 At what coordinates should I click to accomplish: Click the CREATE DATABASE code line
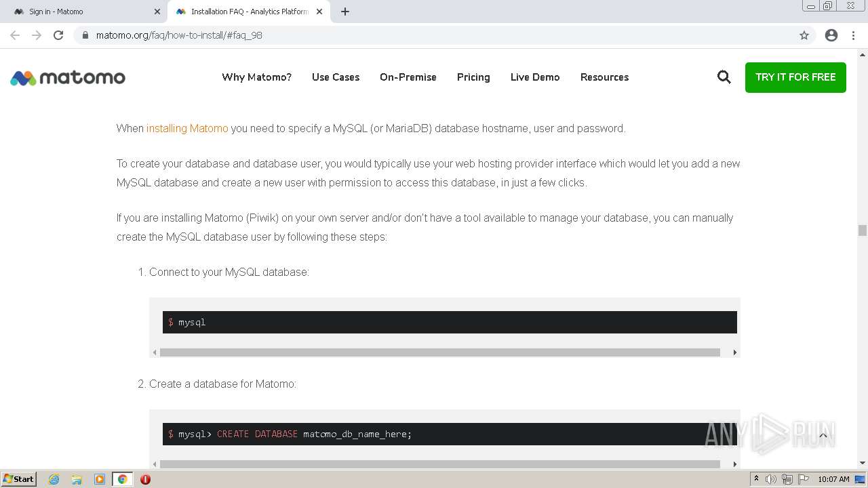[x=450, y=434]
